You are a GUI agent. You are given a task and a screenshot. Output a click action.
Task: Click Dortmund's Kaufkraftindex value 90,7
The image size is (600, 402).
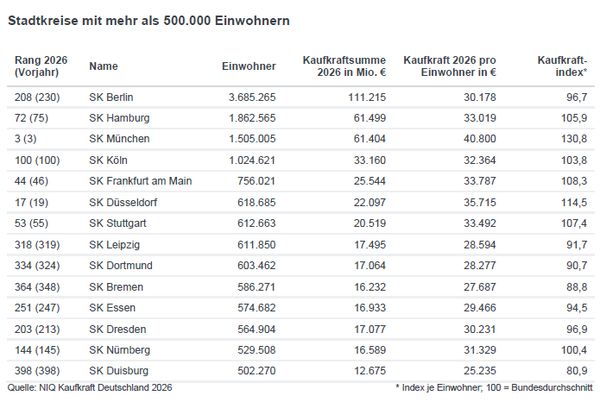(x=574, y=265)
